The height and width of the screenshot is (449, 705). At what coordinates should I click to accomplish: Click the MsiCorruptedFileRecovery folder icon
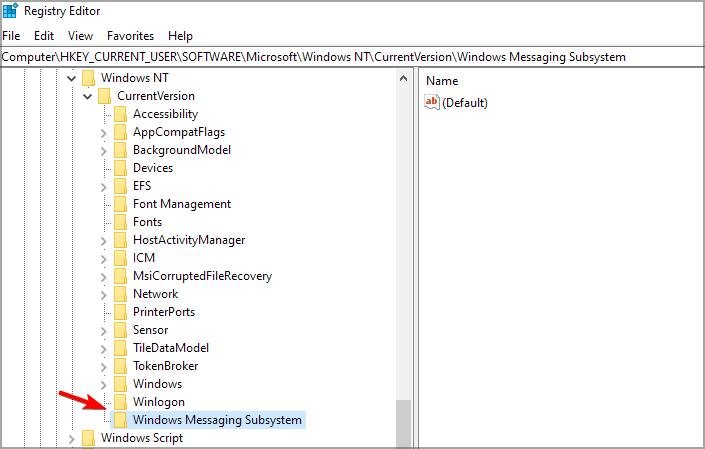tap(120, 276)
